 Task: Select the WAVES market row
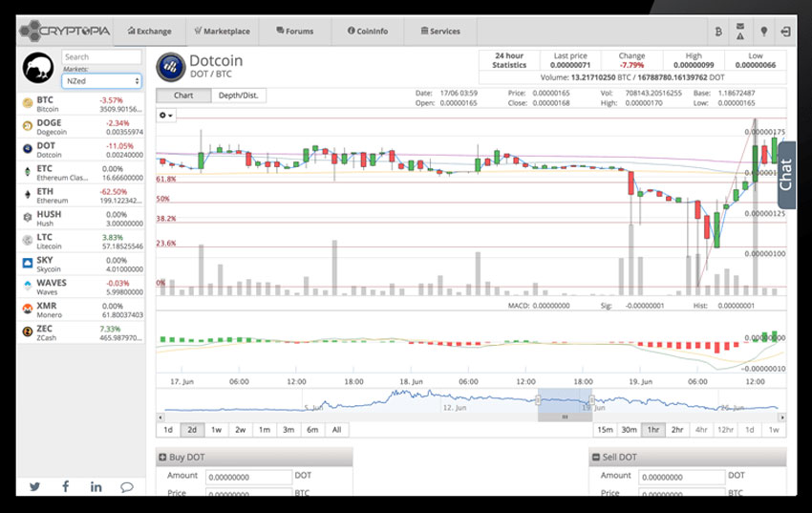[81, 287]
